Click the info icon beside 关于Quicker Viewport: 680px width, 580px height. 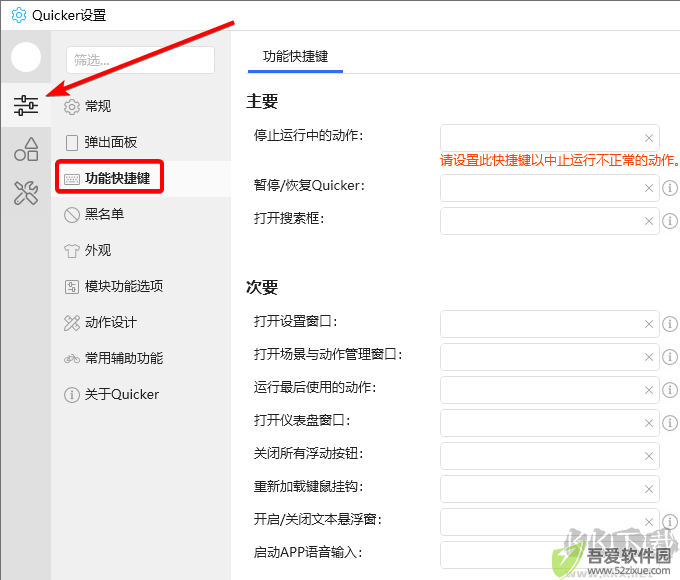[x=72, y=395]
